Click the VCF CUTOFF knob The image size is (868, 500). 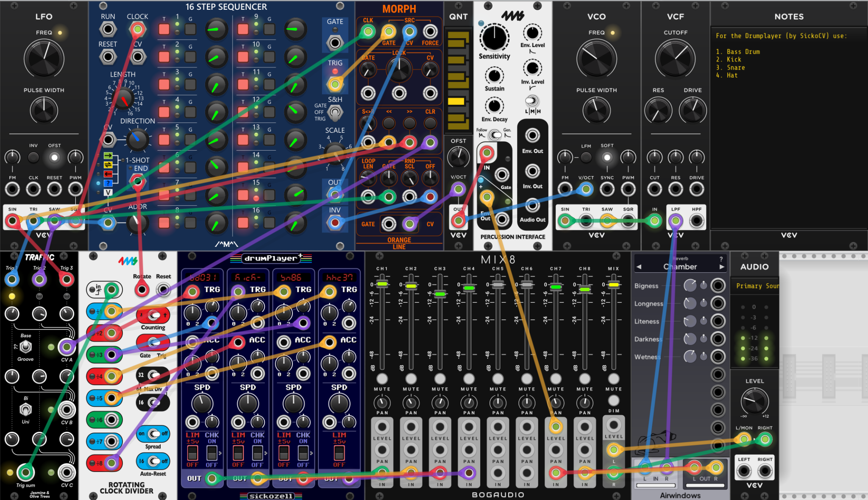[x=675, y=59]
